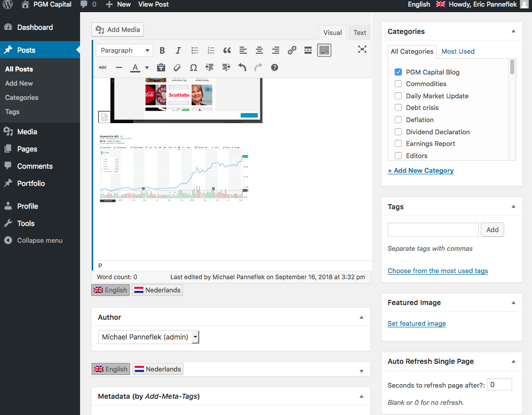Click the Set featured image link

tap(416, 323)
